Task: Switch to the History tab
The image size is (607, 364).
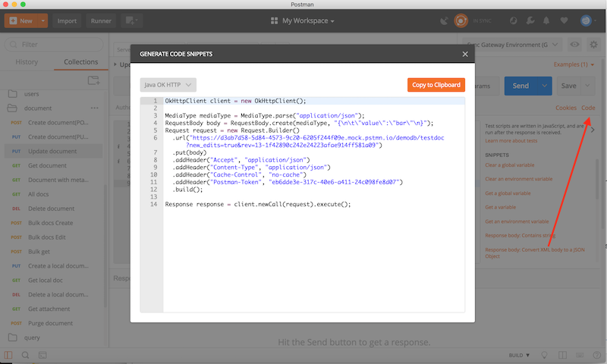Action: tap(27, 62)
